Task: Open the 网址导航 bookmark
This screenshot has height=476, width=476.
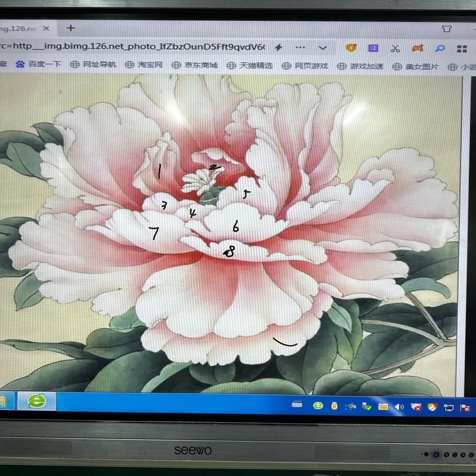Action: [93, 64]
